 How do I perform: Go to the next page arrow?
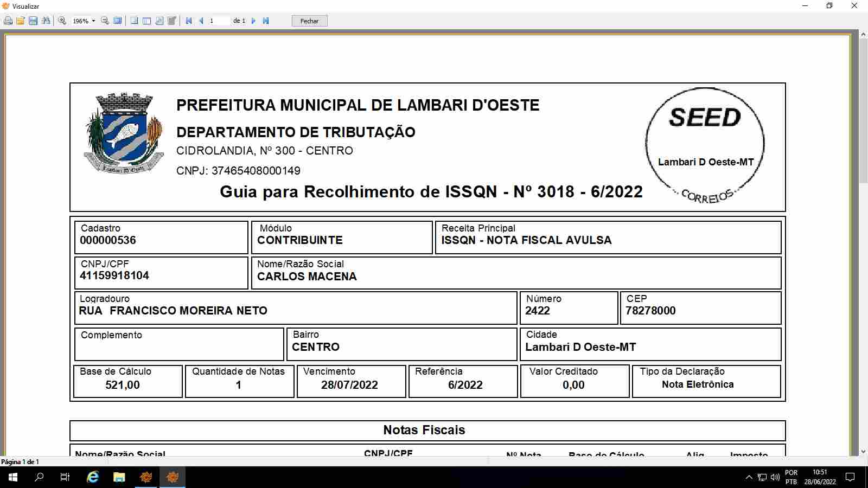click(x=253, y=21)
